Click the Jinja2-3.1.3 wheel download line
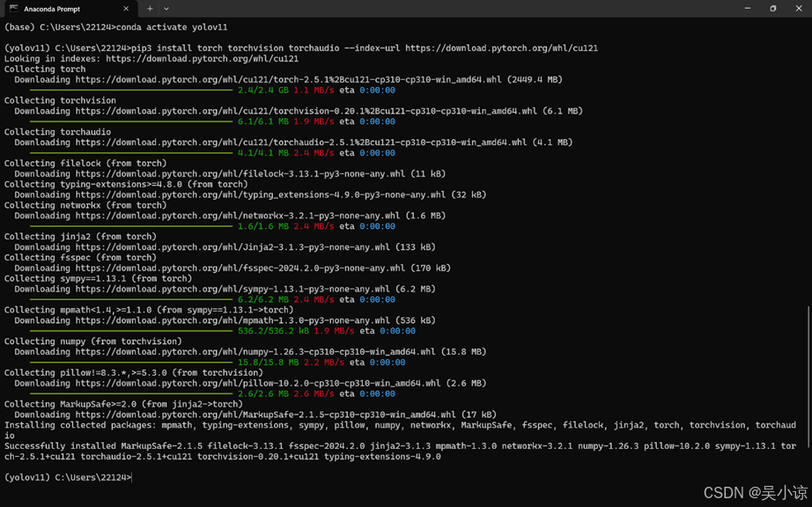 coord(225,247)
